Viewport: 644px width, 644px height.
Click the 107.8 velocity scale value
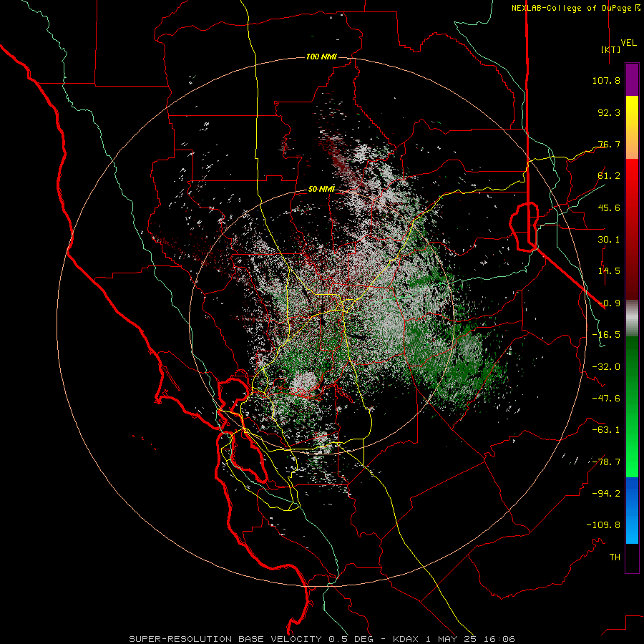point(606,80)
